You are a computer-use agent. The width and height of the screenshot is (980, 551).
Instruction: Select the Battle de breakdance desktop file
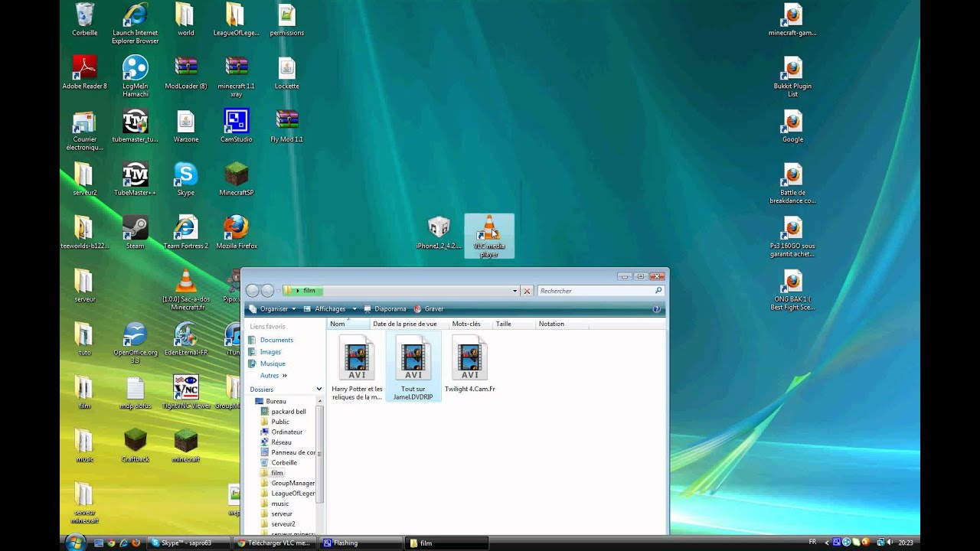pyautogui.click(x=792, y=184)
